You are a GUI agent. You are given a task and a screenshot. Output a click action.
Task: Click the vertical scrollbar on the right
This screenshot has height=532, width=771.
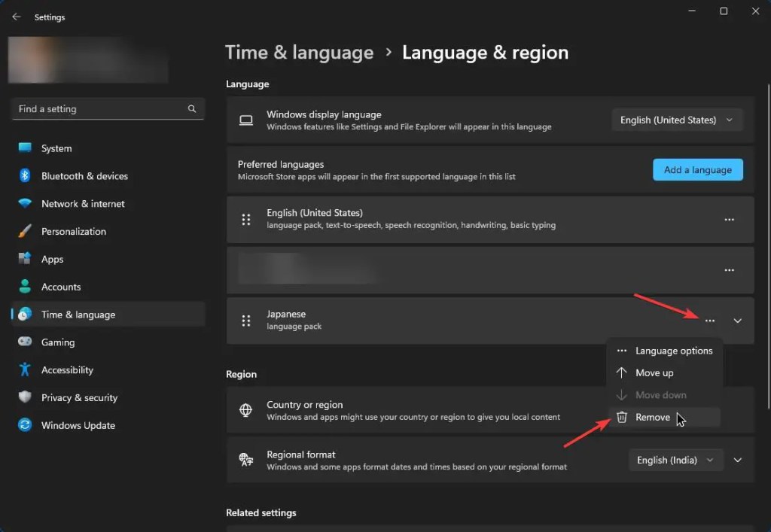769,245
